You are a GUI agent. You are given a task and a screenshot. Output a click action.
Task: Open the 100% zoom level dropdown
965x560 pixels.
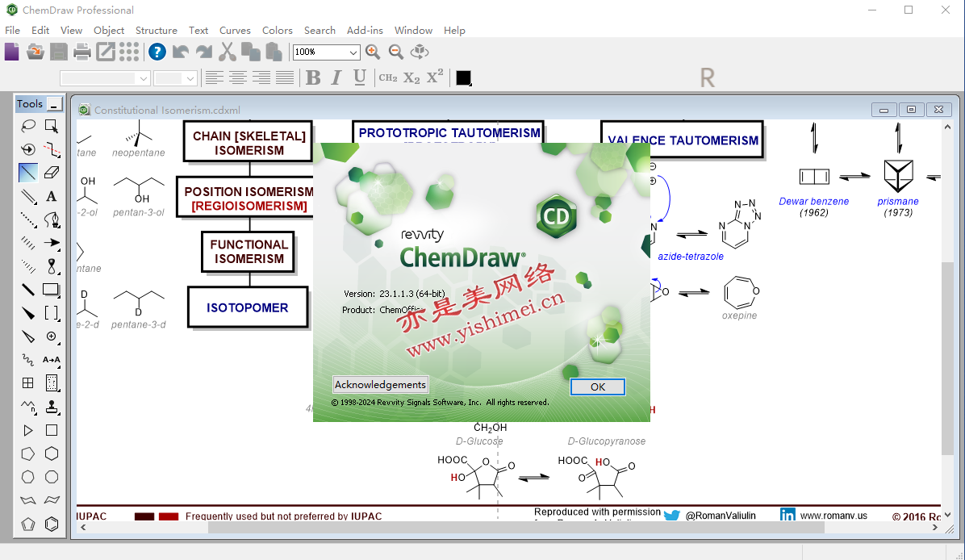tap(353, 52)
